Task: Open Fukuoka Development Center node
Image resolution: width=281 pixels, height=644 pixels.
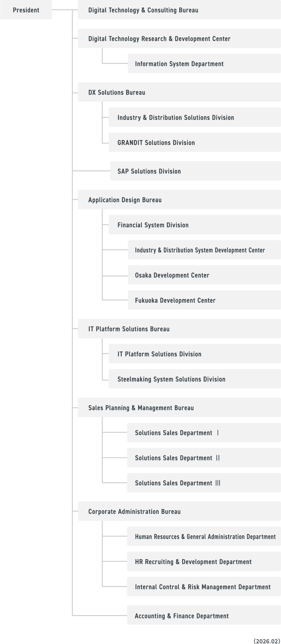Action: (204, 300)
